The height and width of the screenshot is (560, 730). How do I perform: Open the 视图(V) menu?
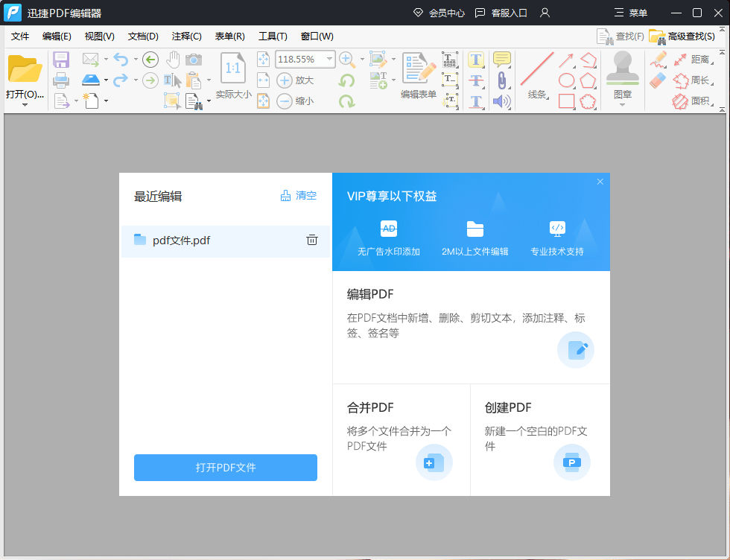coord(100,36)
